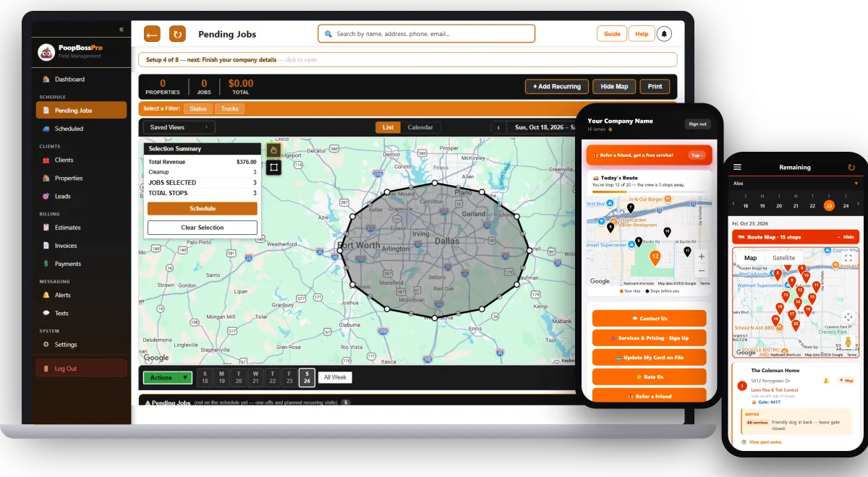
Task: Click the Clear Selection button
Action: [203, 228]
